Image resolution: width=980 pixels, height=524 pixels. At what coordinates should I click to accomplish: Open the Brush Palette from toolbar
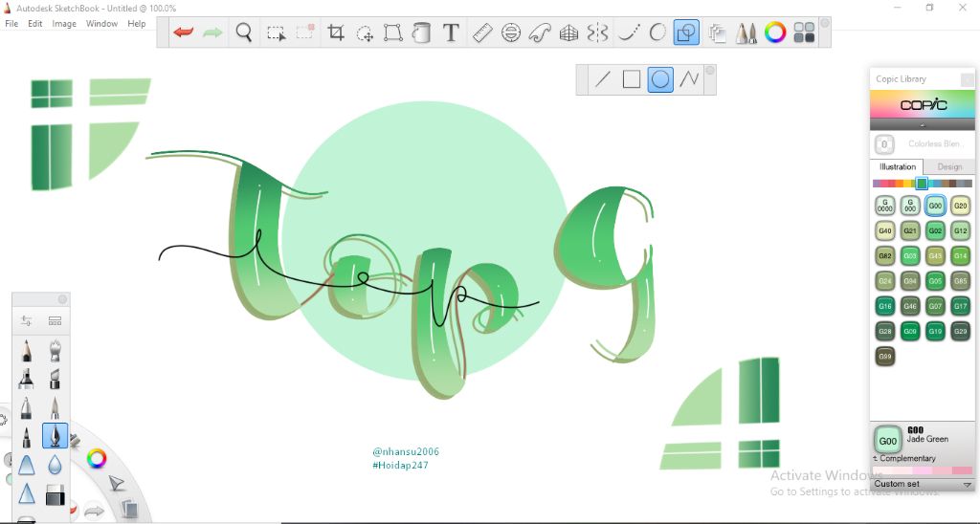[x=746, y=33]
